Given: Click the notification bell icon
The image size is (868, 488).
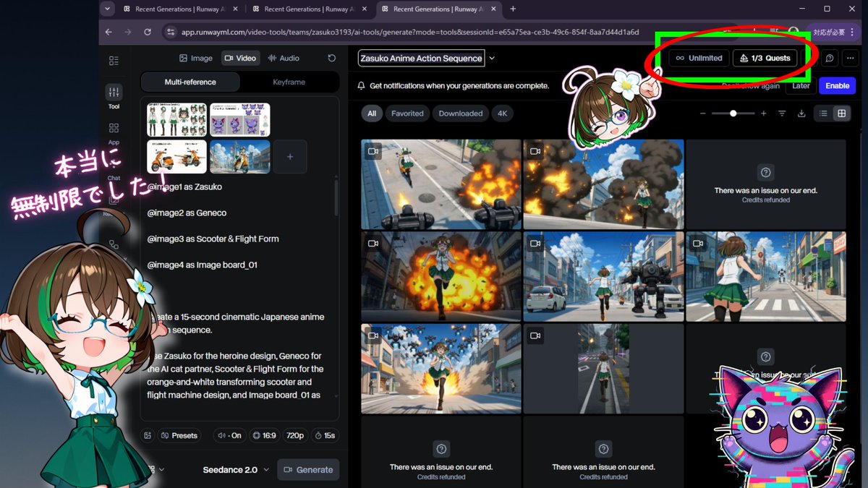Looking at the screenshot, I should [x=362, y=85].
